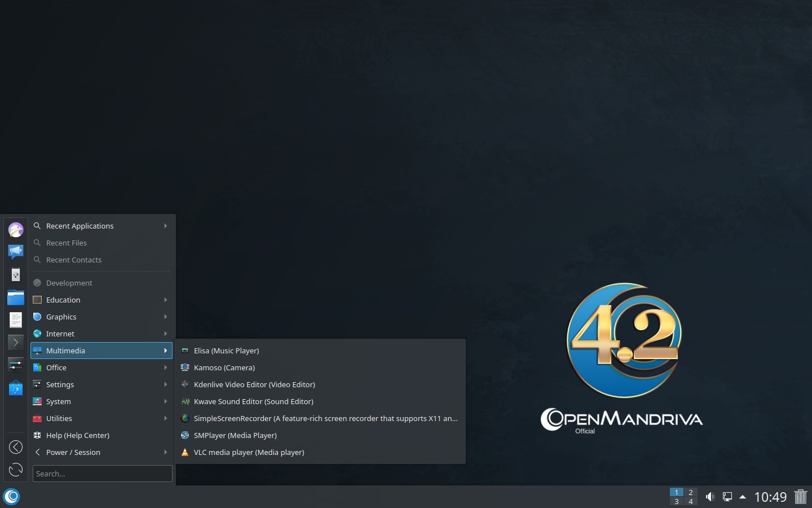The height and width of the screenshot is (508, 812).
Task: Switch to virtual desktop 2 in pager
Action: (x=691, y=492)
